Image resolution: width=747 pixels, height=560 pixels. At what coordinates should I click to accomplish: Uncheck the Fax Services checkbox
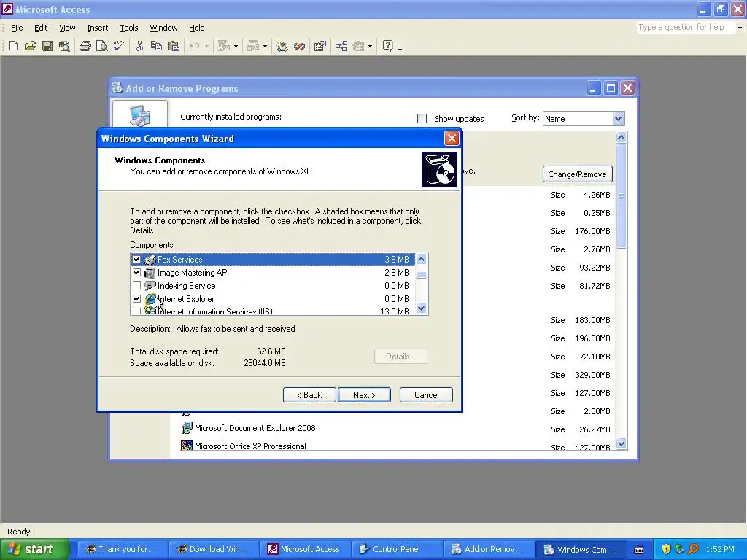point(136,260)
